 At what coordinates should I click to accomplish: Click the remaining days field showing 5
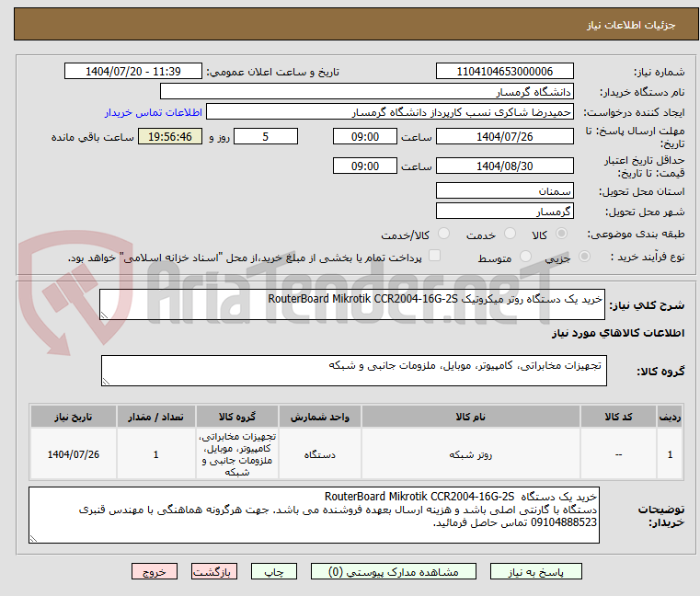click(x=266, y=136)
